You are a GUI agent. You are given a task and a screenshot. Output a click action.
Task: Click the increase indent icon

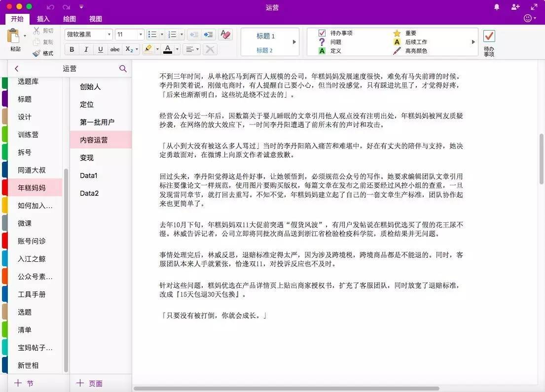209,35
